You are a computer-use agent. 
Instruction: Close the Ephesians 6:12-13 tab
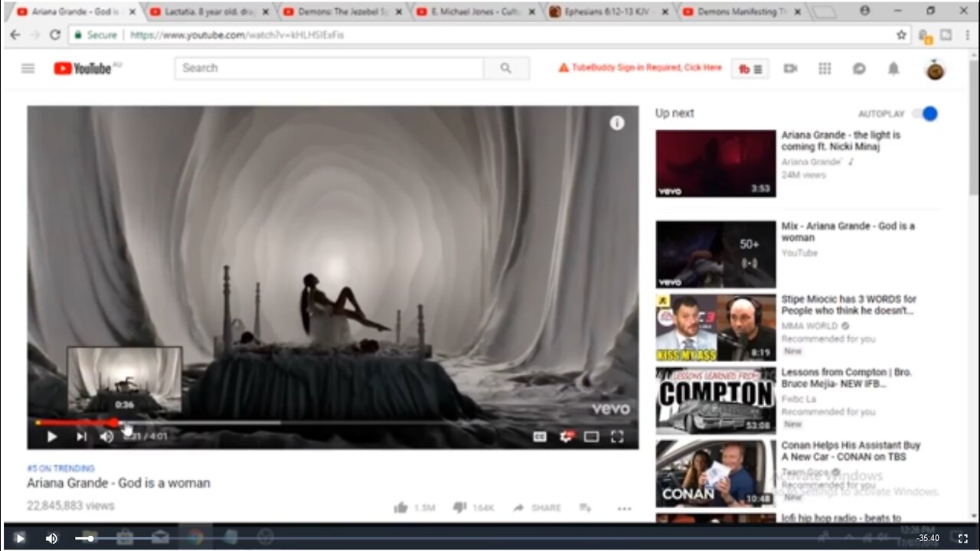click(x=665, y=12)
